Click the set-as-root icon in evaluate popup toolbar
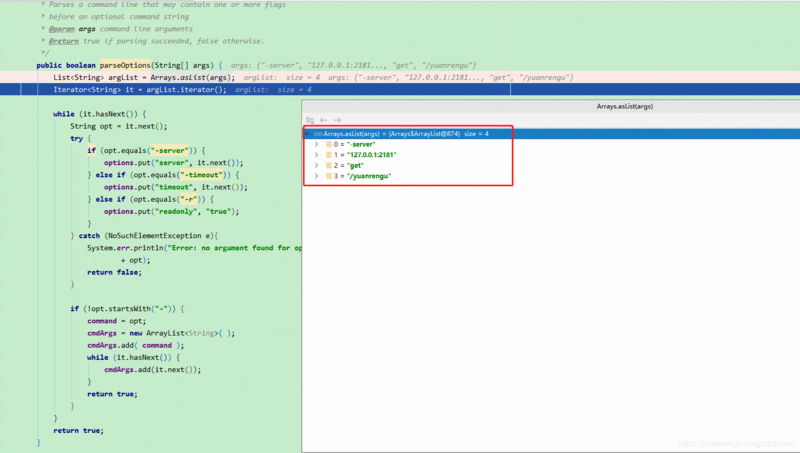This screenshot has height=453, width=800. click(310, 120)
